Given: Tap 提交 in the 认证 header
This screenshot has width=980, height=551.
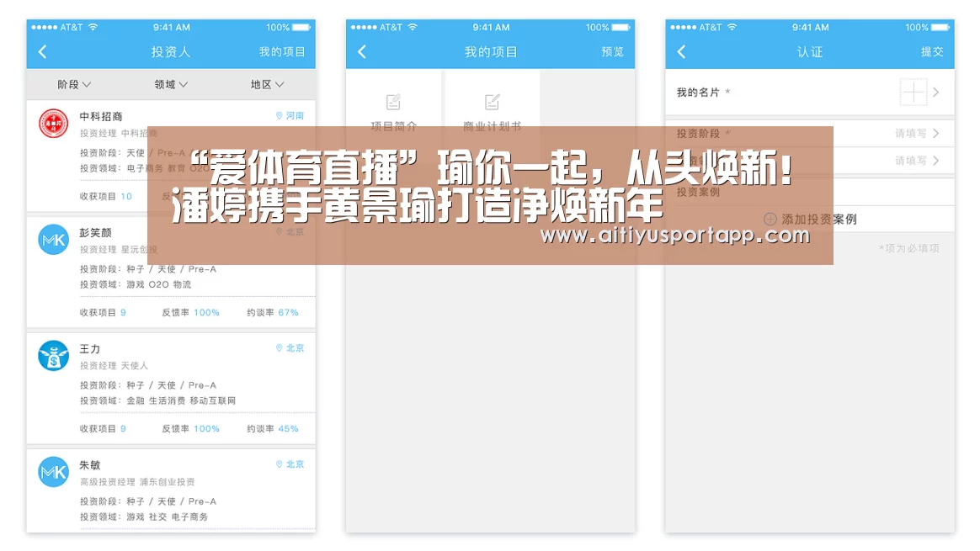Looking at the screenshot, I should [932, 52].
